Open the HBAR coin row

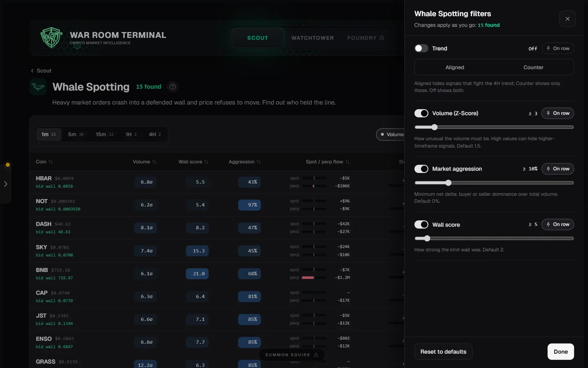pos(217,182)
